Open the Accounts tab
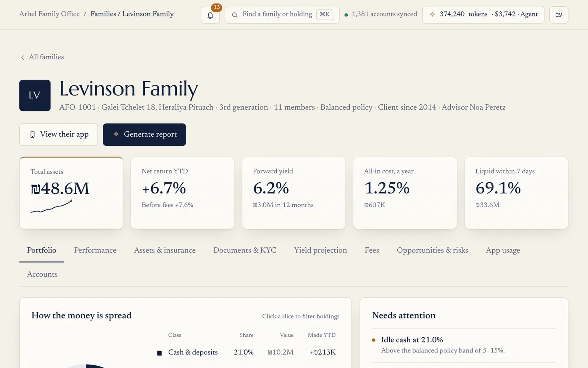 pos(42,274)
